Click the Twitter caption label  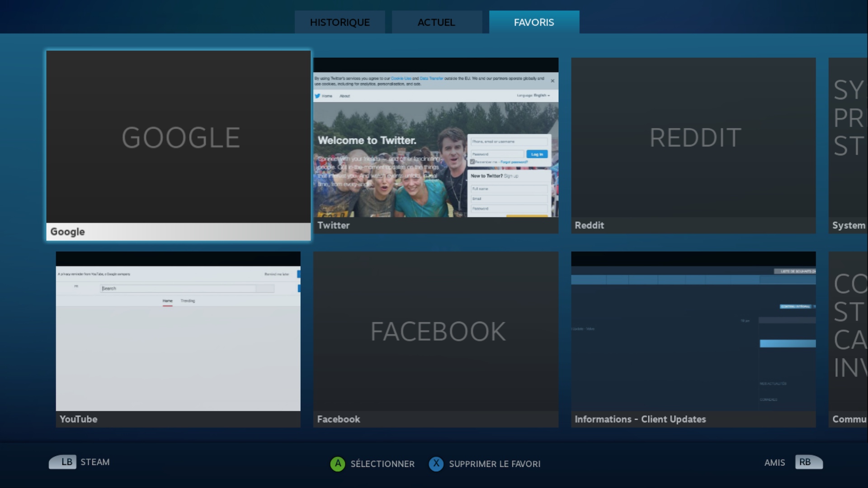(333, 225)
